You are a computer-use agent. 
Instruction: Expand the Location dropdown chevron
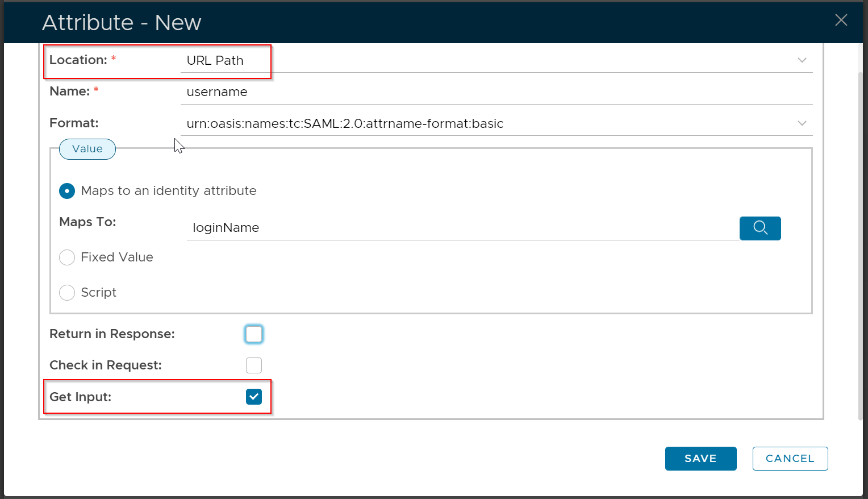pos(802,60)
